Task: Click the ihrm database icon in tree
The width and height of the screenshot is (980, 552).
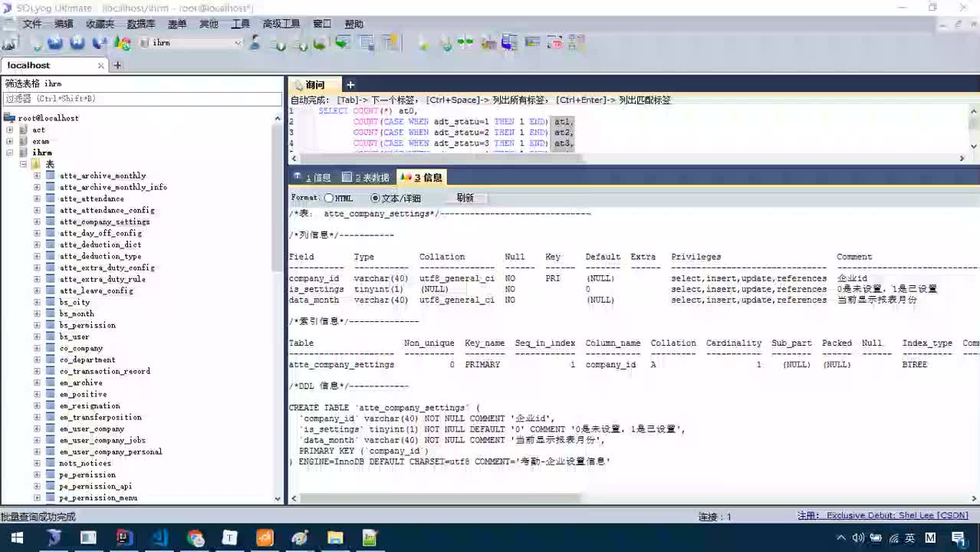Action: point(24,153)
